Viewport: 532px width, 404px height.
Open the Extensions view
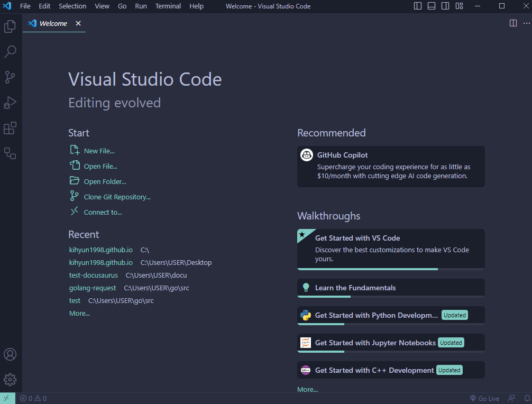pos(10,128)
